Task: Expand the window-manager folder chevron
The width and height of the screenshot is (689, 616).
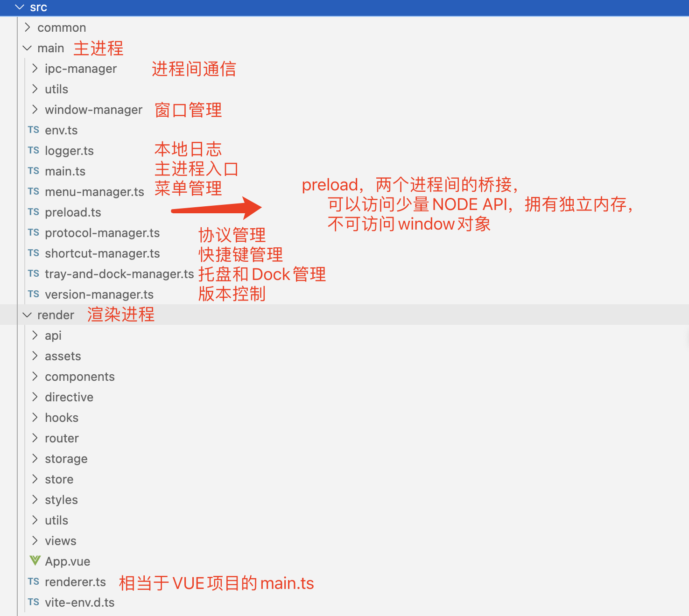Action: 35,110
